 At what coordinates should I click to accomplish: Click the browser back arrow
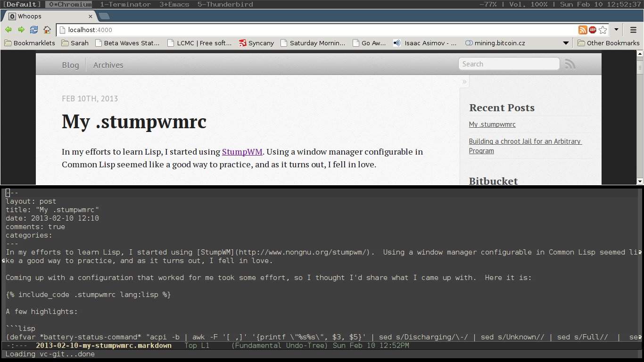(x=8, y=30)
